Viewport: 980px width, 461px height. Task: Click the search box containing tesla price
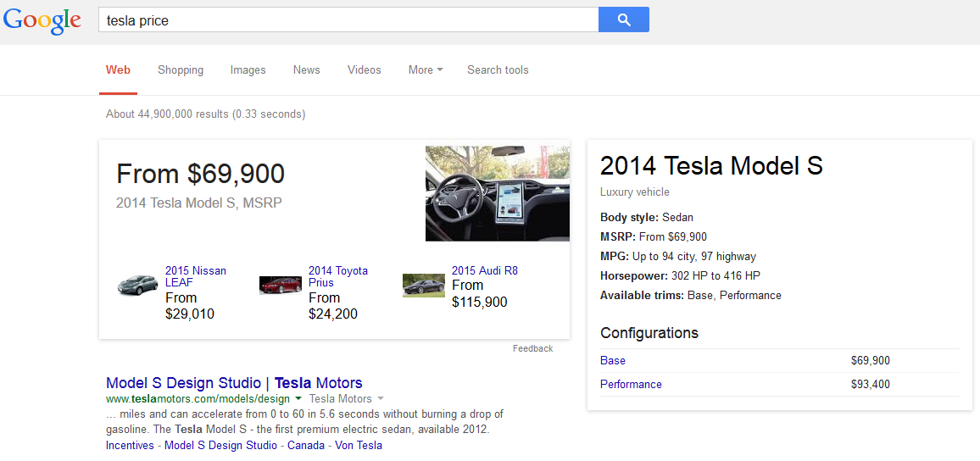[x=348, y=20]
